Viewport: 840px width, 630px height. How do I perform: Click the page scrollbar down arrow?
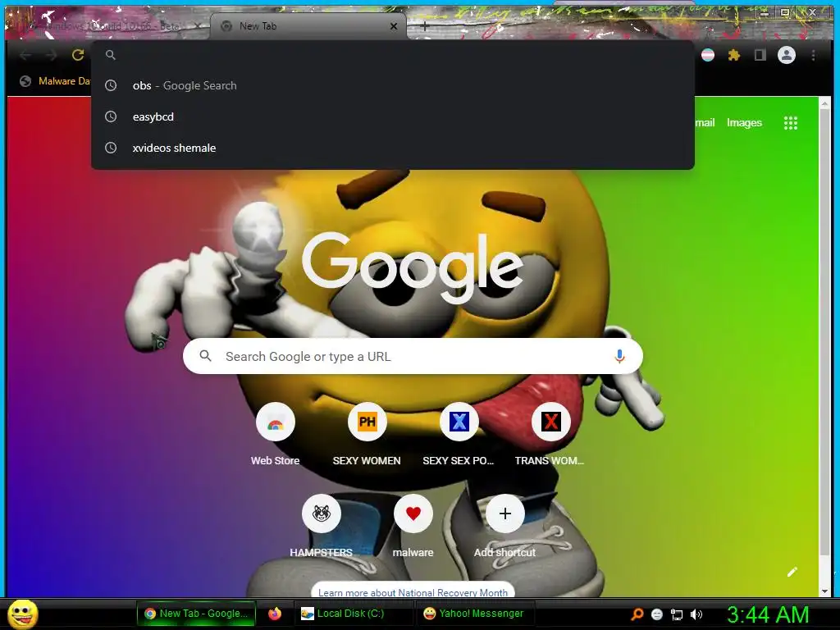[x=824, y=591]
